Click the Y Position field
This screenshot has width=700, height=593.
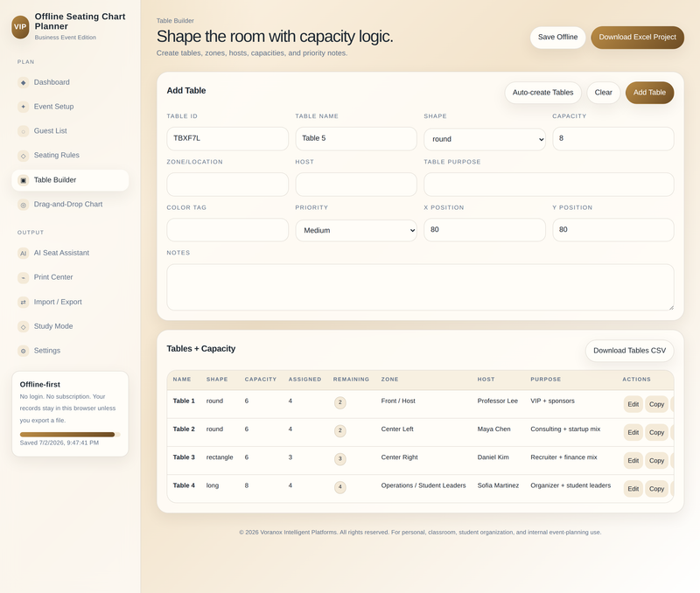coord(613,230)
